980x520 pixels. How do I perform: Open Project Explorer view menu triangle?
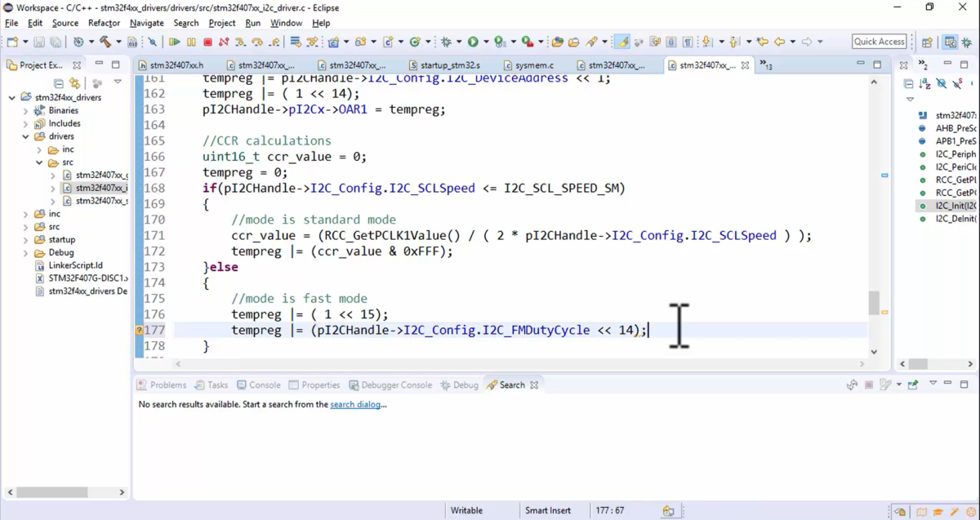(118, 82)
